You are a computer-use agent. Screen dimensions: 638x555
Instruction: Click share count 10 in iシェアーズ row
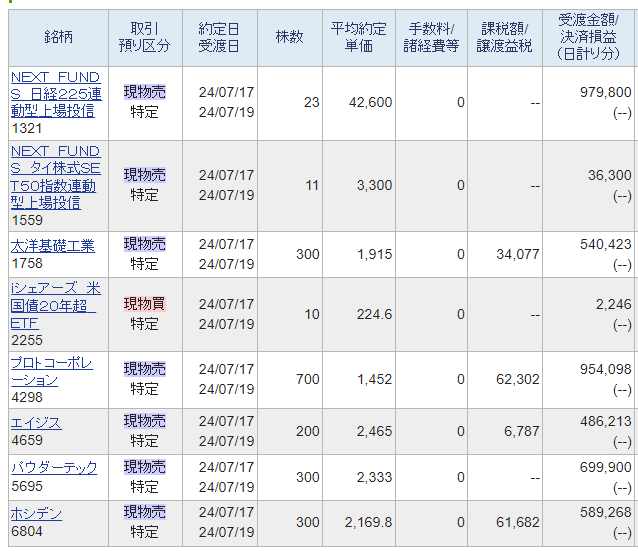click(x=312, y=314)
